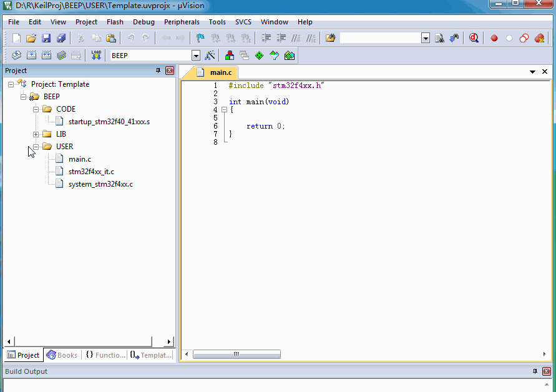
Task: Open a file with the Open icon
Action: [x=31, y=38]
